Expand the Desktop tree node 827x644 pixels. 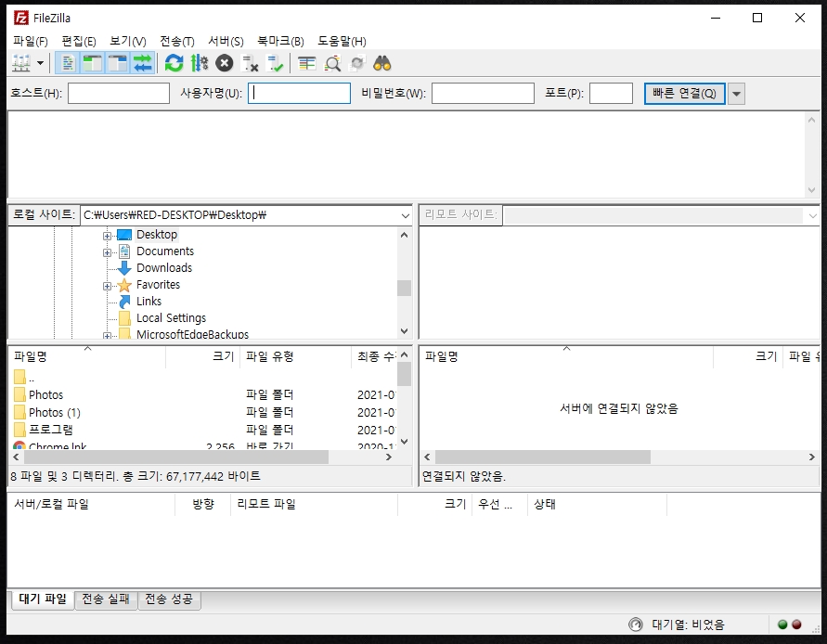[x=107, y=236]
